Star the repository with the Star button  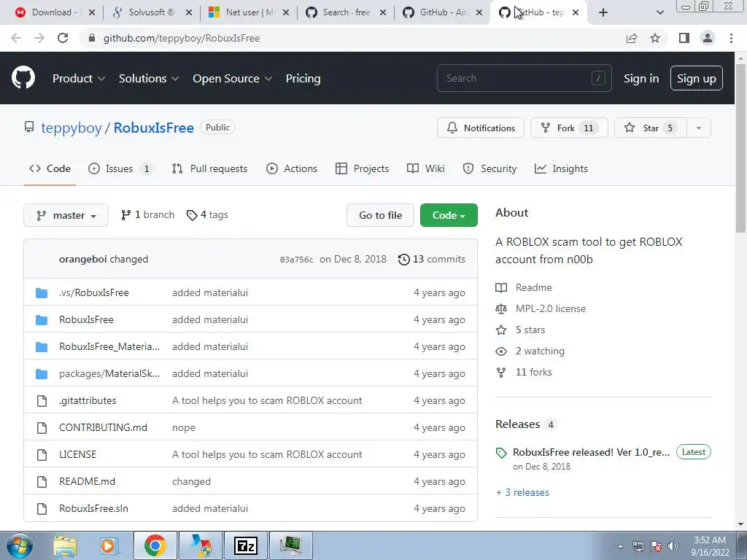[651, 128]
